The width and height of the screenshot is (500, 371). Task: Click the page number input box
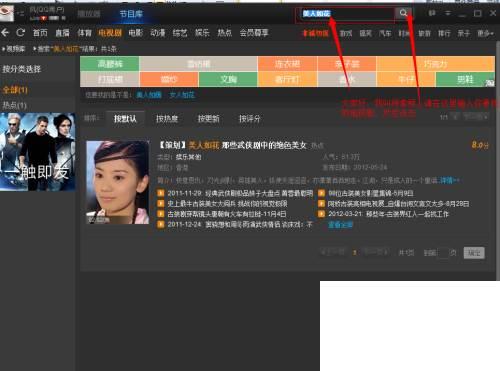coord(443,253)
